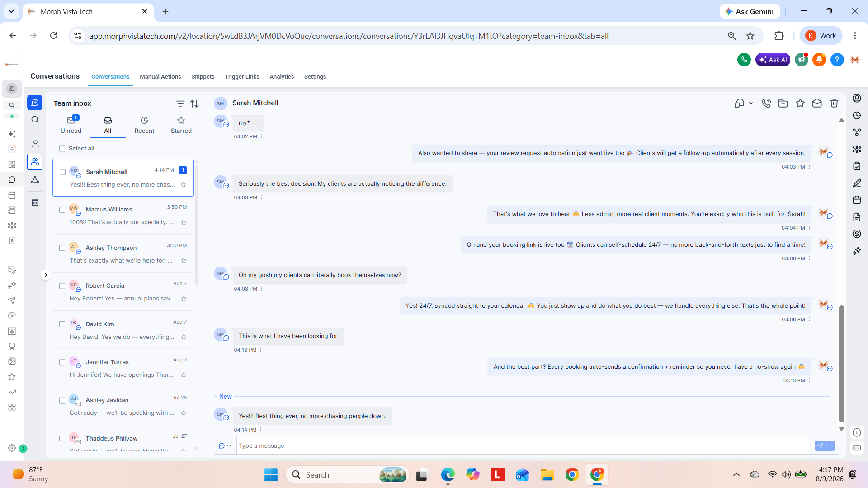Viewport: 868px width, 488px height.
Task: Open the contact profile icon in right rail
Action: pyautogui.click(x=857, y=98)
